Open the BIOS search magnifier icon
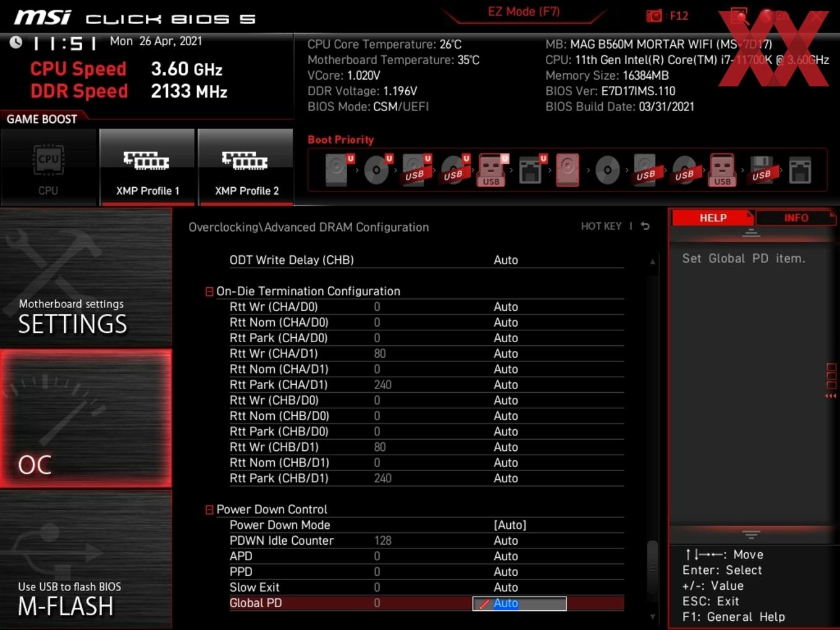Screen dimensions: 840x630 (739, 16)
